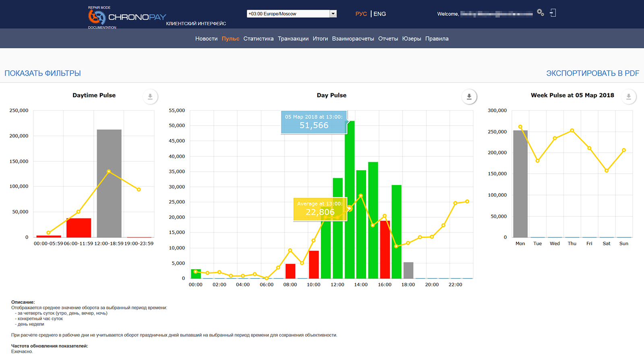Expand filters via ПОКАЗАТЬ ФИЛЬТРЫ
Image resolution: width=644 pixels, height=356 pixels.
43,73
